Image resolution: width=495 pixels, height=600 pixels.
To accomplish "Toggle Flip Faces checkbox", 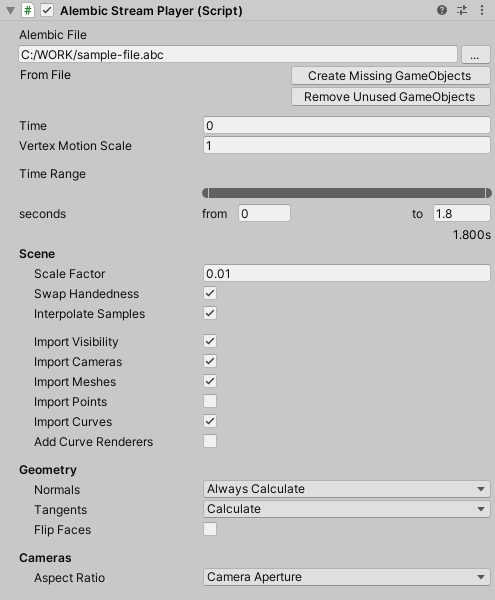I will point(210,530).
